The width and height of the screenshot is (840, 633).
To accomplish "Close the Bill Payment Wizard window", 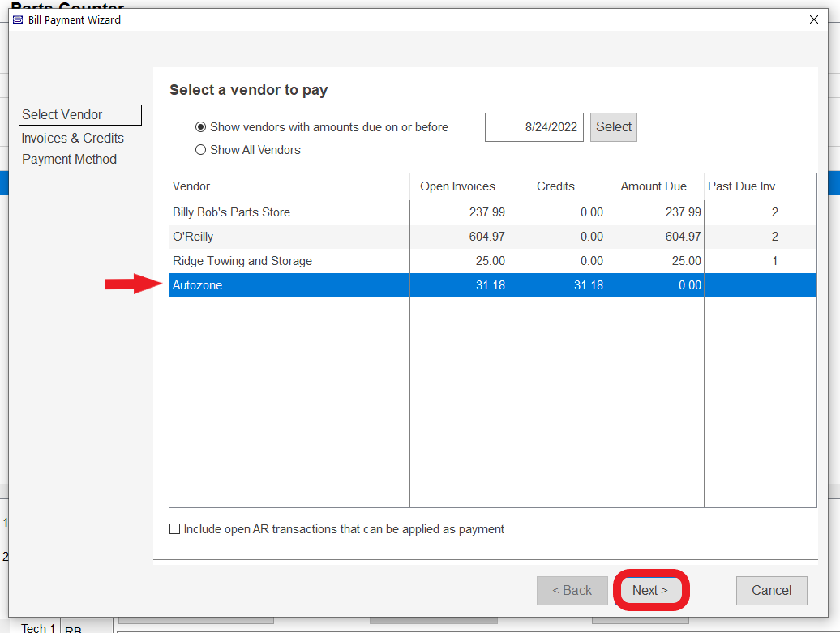I will click(x=814, y=20).
